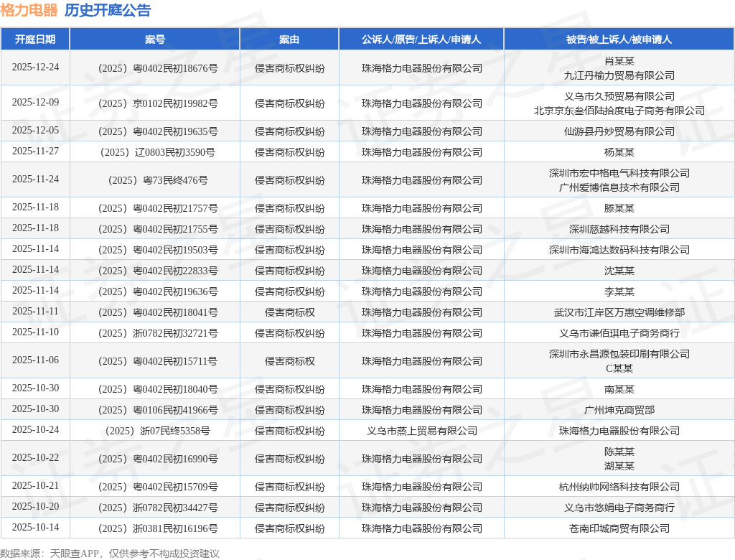Click defendant 杨某某

coord(619,152)
